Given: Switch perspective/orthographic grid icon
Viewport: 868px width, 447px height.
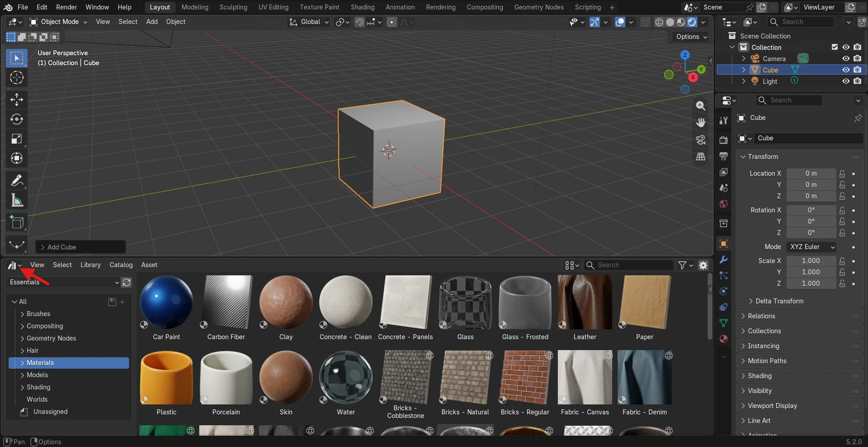Looking at the screenshot, I should (x=700, y=157).
